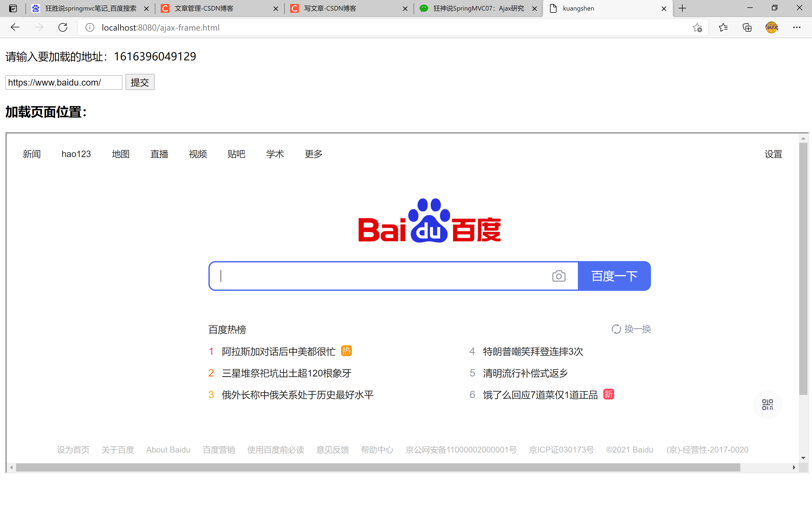812x520 pixels.
Task: Add current page to favorites
Action: pos(698,27)
